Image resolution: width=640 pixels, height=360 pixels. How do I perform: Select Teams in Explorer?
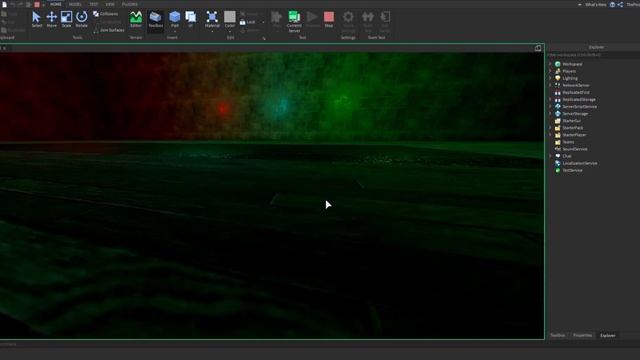pos(568,142)
